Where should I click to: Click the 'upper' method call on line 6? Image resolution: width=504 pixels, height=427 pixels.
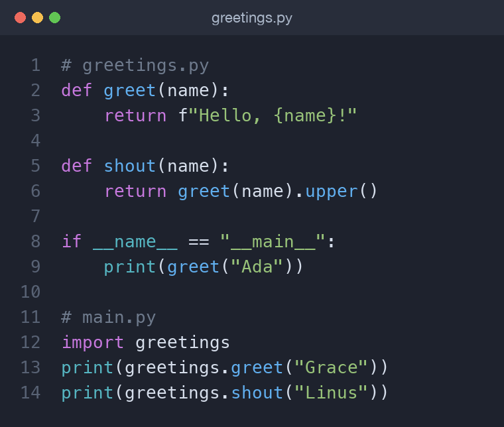coord(332,192)
